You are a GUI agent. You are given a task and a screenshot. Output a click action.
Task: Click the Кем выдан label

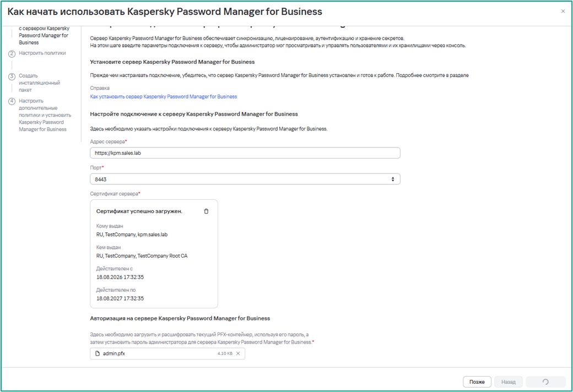(x=109, y=247)
